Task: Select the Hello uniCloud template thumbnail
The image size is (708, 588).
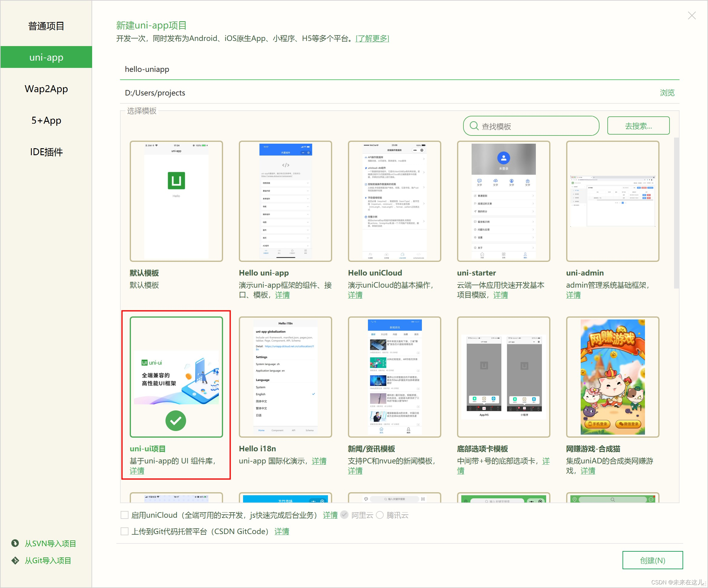Action: pyautogui.click(x=394, y=201)
